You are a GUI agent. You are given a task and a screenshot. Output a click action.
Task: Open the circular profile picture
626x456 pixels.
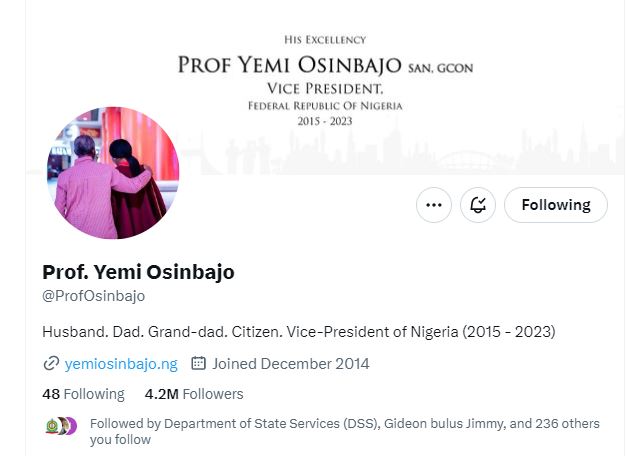(113, 173)
